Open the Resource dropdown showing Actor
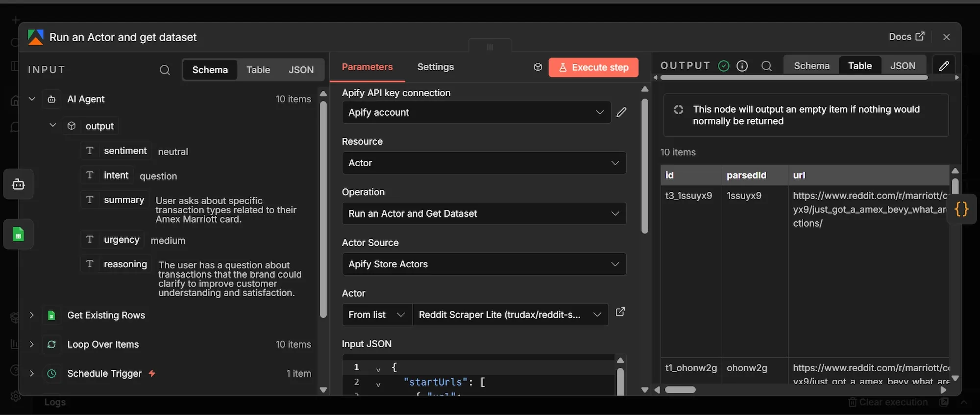 (x=484, y=163)
